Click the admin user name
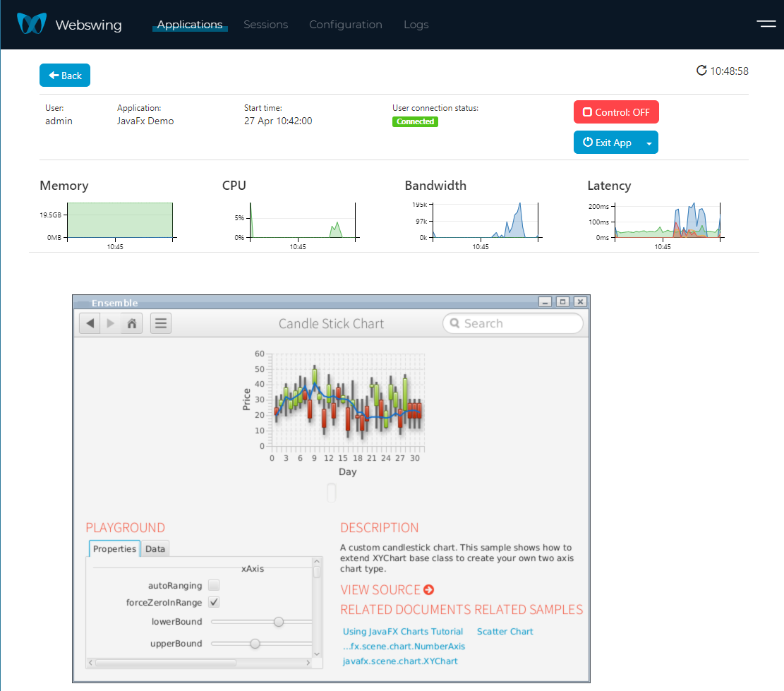The height and width of the screenshot is (691, 784). (x=59, y=121)
